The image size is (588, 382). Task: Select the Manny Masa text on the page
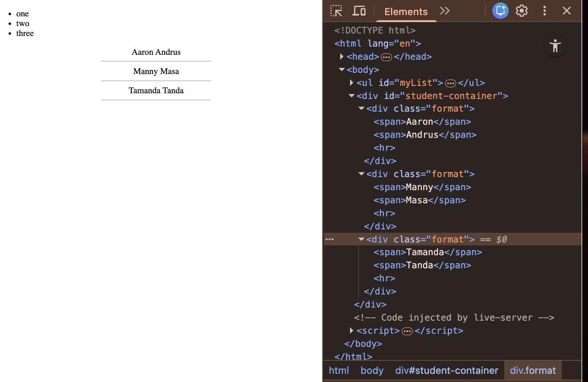pos(156,71)
